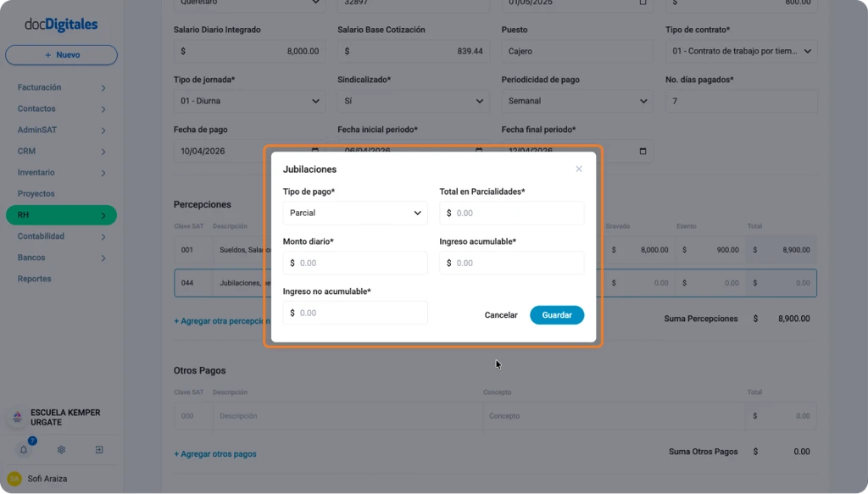Open the Sindicalizado dropdown

tap(414, 101)
